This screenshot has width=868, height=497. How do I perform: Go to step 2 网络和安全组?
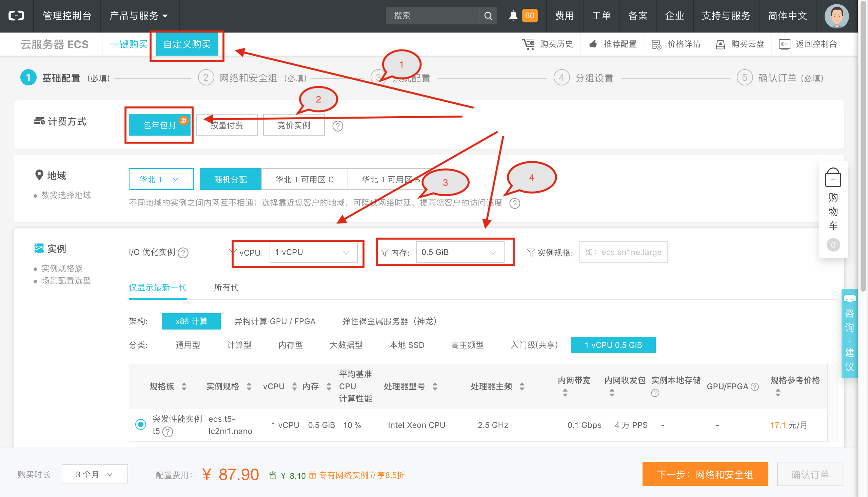pos(253,78)
